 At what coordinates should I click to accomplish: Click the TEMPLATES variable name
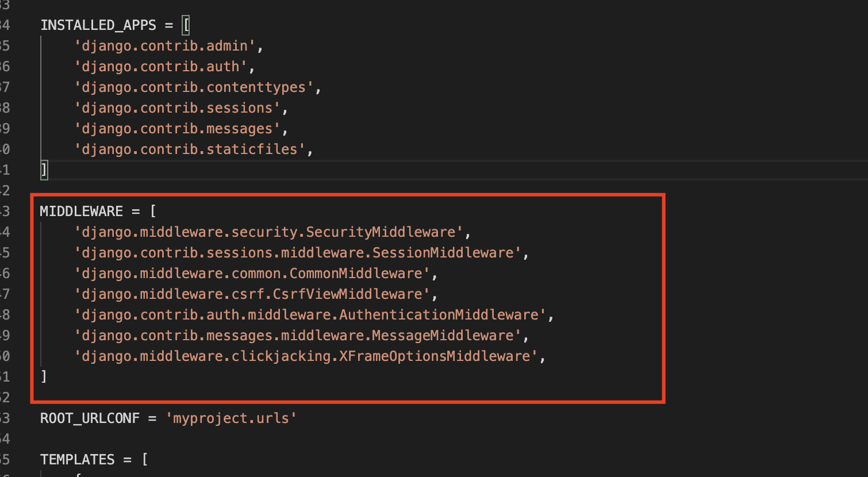click(78, 460)
